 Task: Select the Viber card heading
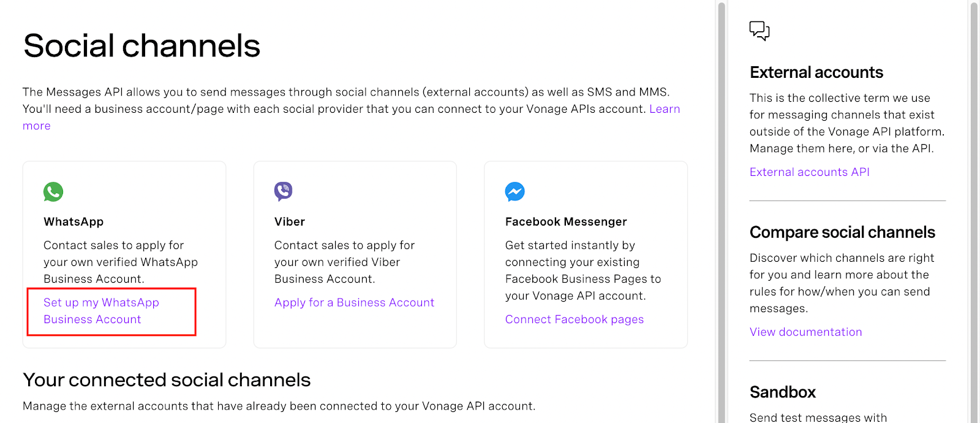[x=290, y=222]
